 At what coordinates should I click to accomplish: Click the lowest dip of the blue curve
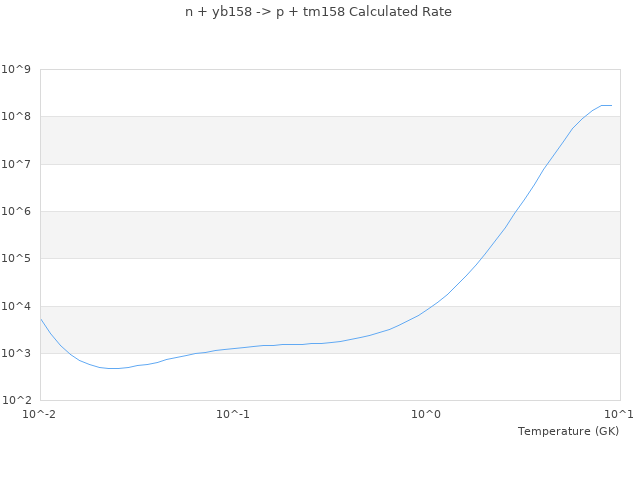click(115, 369)
